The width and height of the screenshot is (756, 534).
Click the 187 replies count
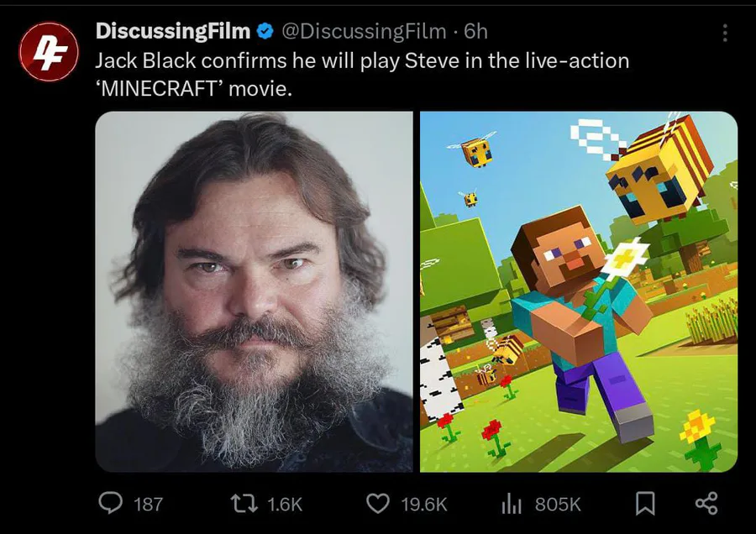(x=148, y=504)
